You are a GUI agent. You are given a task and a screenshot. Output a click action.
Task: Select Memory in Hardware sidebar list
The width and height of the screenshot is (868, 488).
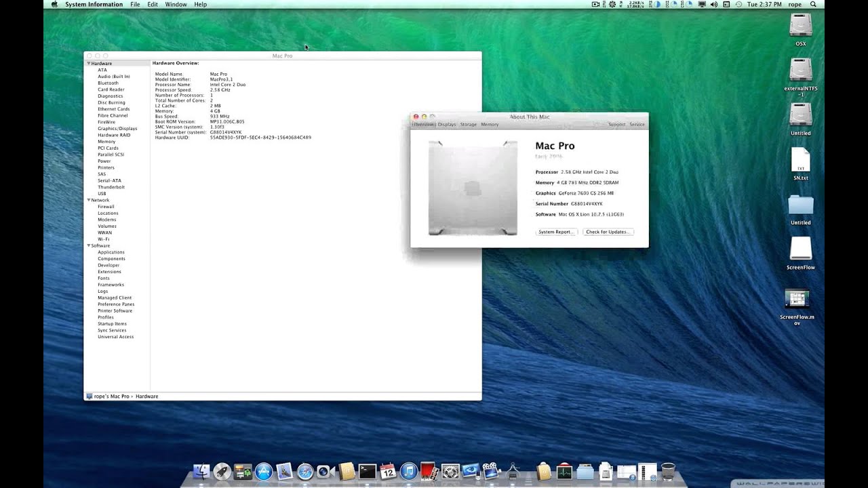[106, 142]
